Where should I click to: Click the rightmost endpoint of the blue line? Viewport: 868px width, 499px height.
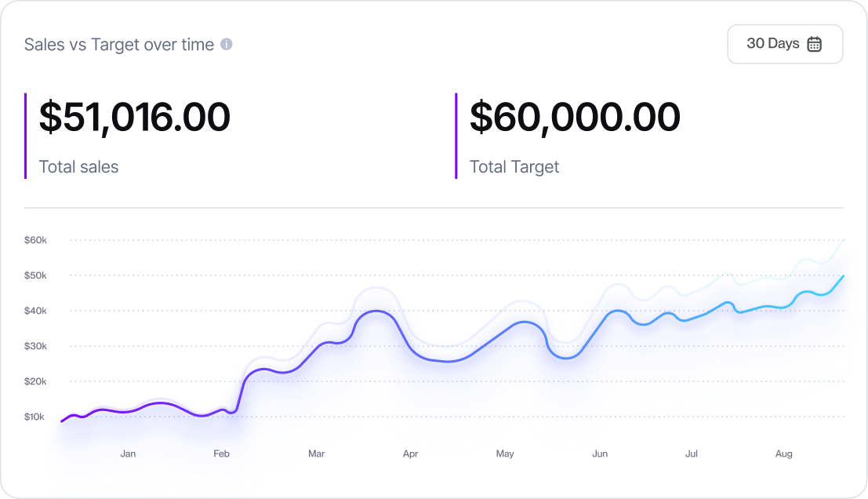coord(845,276)
